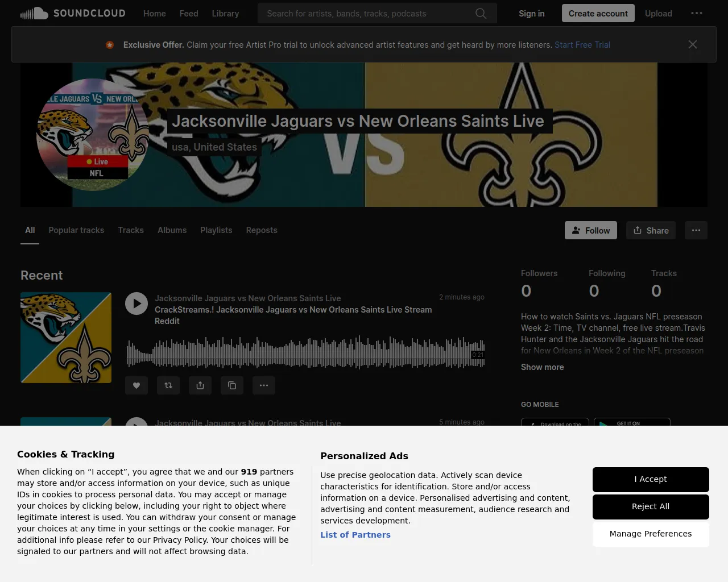Click Sign in
728x582 pixels.
point(532,13)
